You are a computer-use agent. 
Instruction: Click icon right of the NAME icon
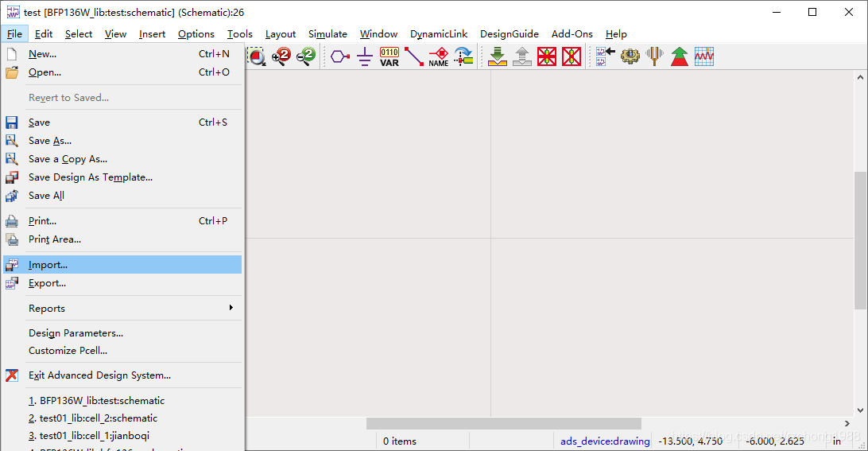tap(463, 56)
